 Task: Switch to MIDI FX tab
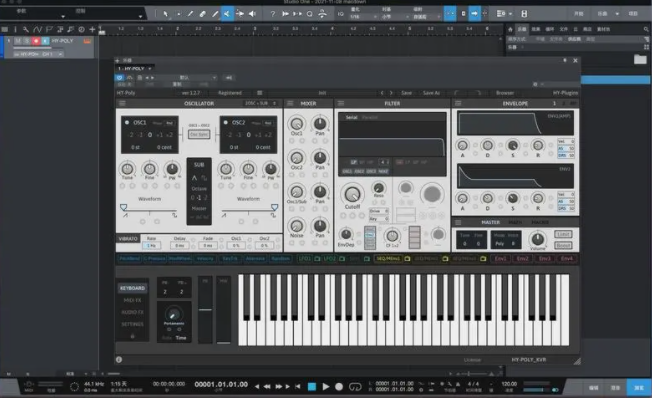point(132,300)
